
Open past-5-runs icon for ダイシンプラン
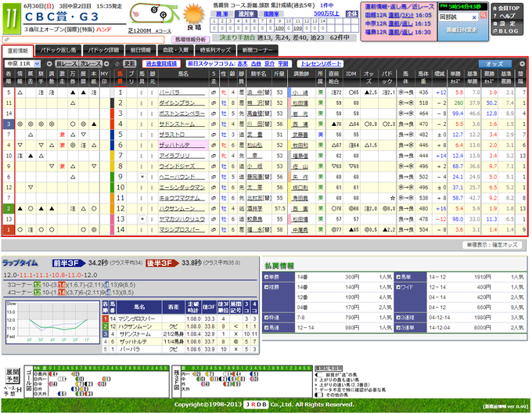coord(214,103)
